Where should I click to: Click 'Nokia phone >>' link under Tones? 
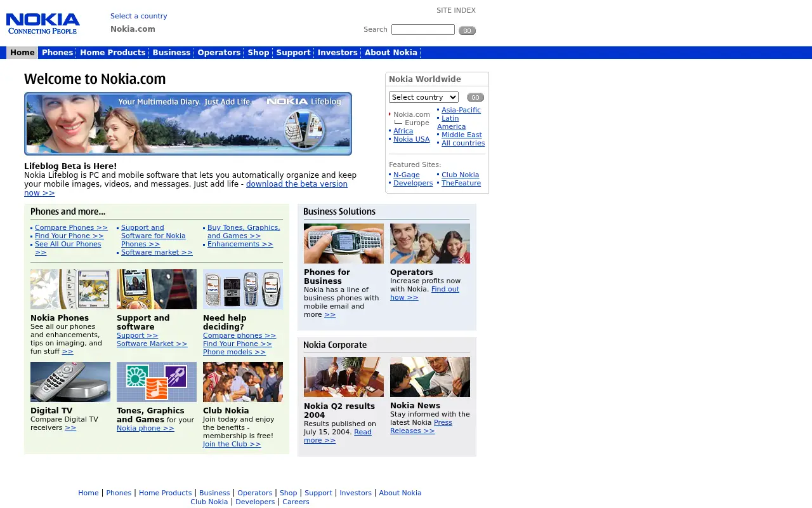point(145,428)
